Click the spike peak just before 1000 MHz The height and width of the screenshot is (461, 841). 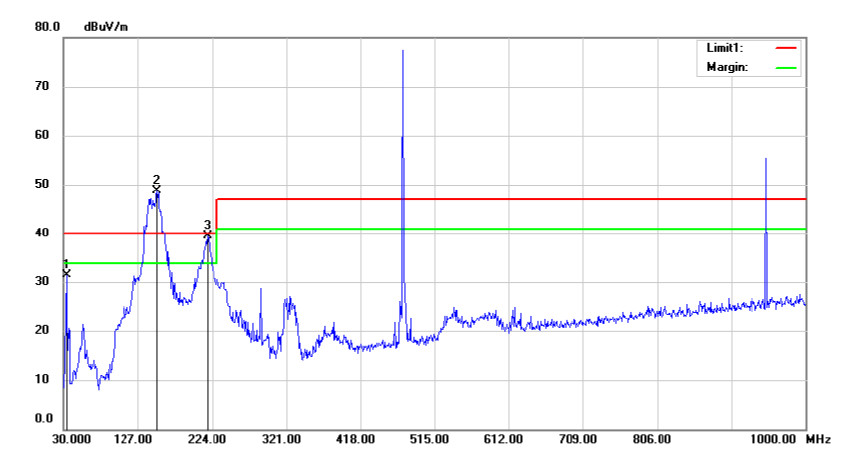point(766,160)
